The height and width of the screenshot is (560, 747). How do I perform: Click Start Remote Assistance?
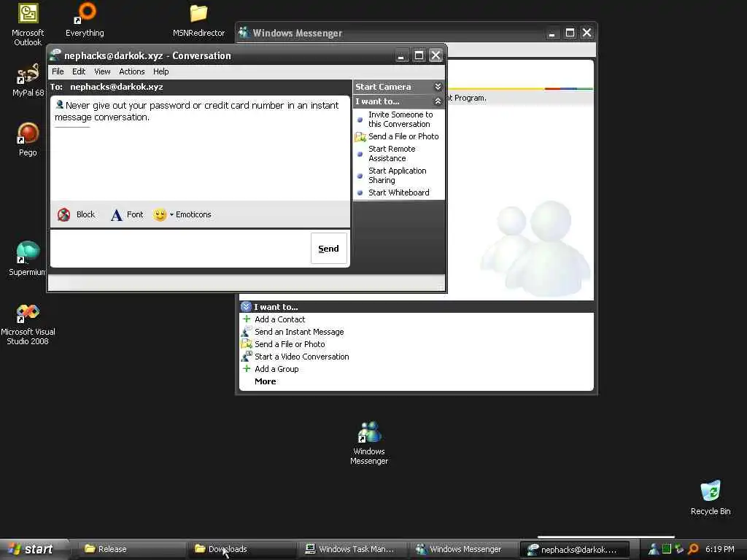click(392, 154)
